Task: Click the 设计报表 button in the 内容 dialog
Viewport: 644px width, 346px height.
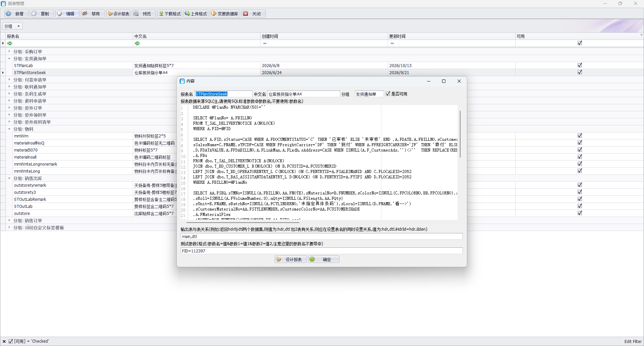Action: [x=290, y=259]
